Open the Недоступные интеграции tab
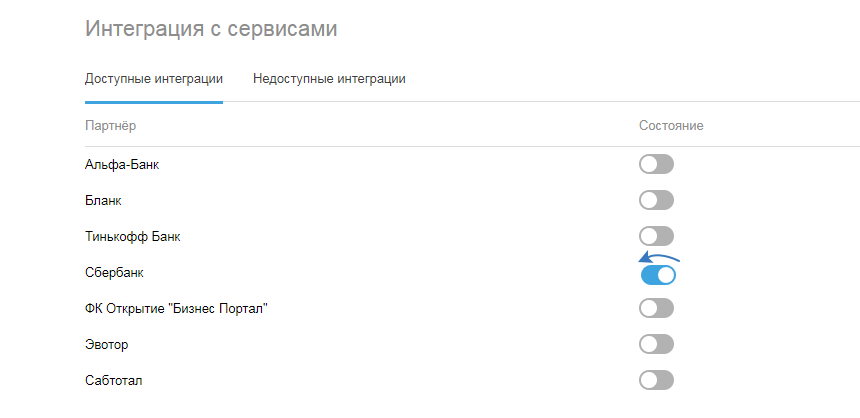Viewport: 860px width, 418px height. [x=329, y=78]
